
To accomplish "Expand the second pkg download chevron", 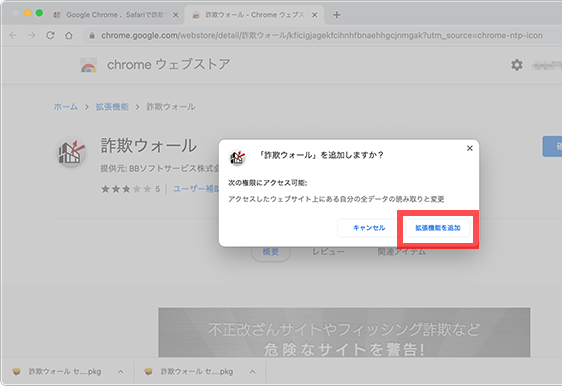I will coord(253,372).
